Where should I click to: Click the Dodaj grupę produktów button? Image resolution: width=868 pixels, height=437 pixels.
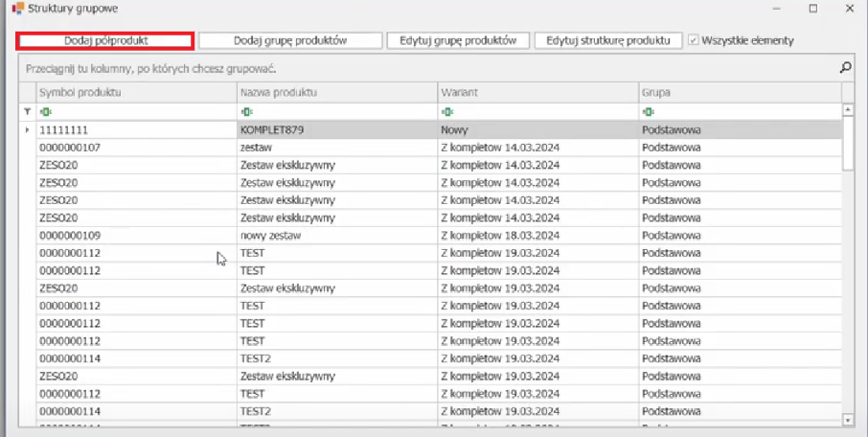[x=289, y=41]
